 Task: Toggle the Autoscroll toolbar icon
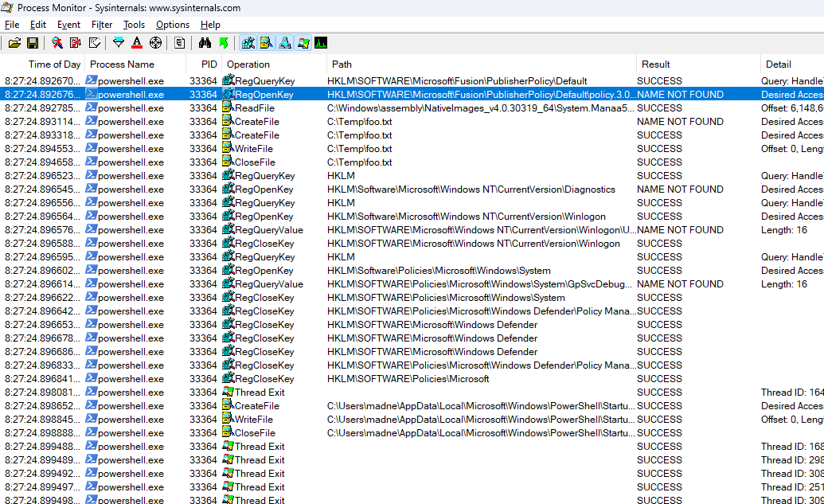point(76,43)
